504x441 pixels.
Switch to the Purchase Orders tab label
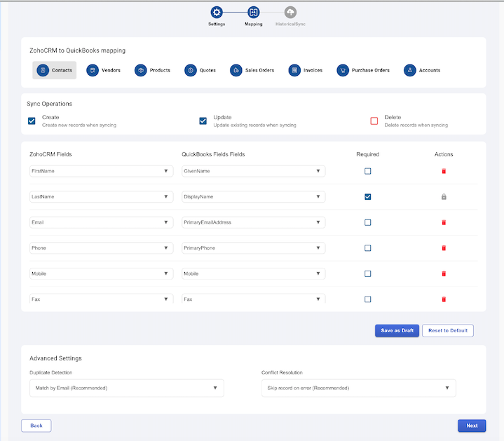click(371, 70)
